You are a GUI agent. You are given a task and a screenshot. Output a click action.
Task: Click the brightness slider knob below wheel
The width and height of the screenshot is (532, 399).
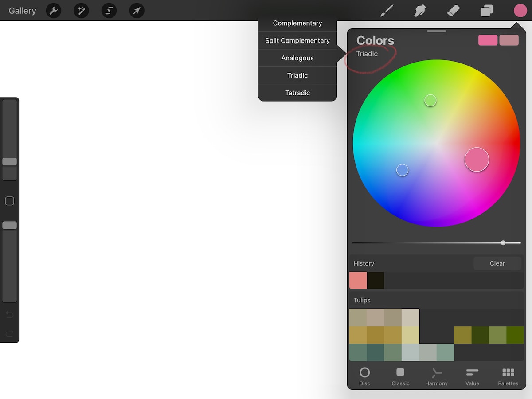click(x=503, y=243)
